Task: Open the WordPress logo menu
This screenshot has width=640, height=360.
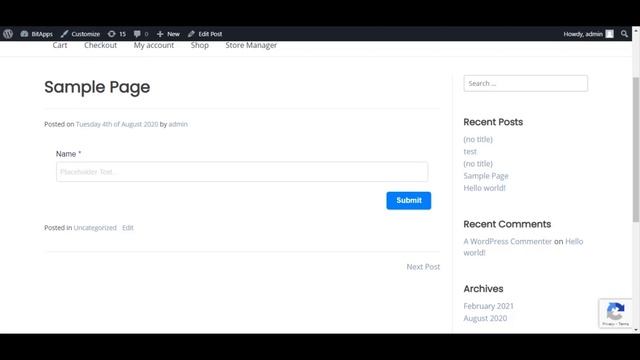Action: coord(8,34)
